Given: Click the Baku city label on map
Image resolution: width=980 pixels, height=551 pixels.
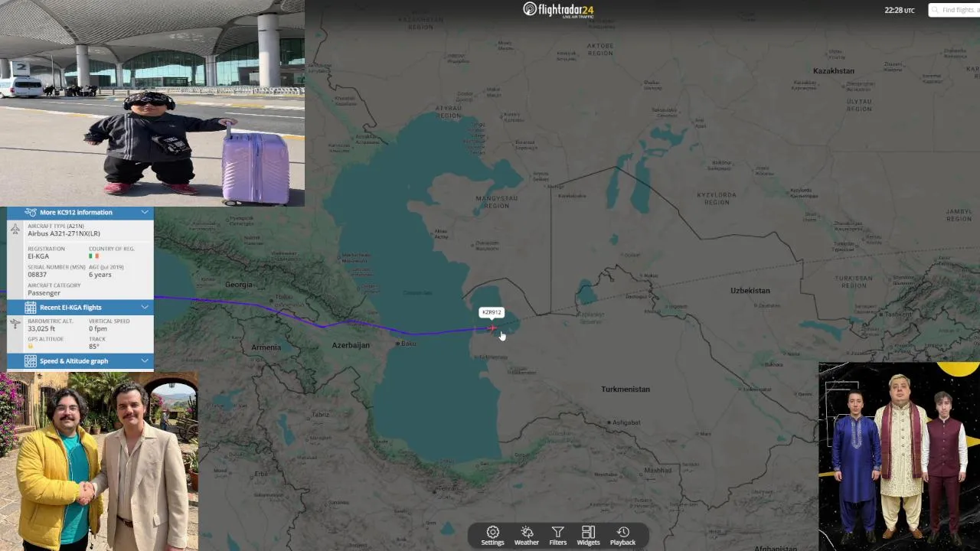Looking at the screenshot, I should click(408, 344).
